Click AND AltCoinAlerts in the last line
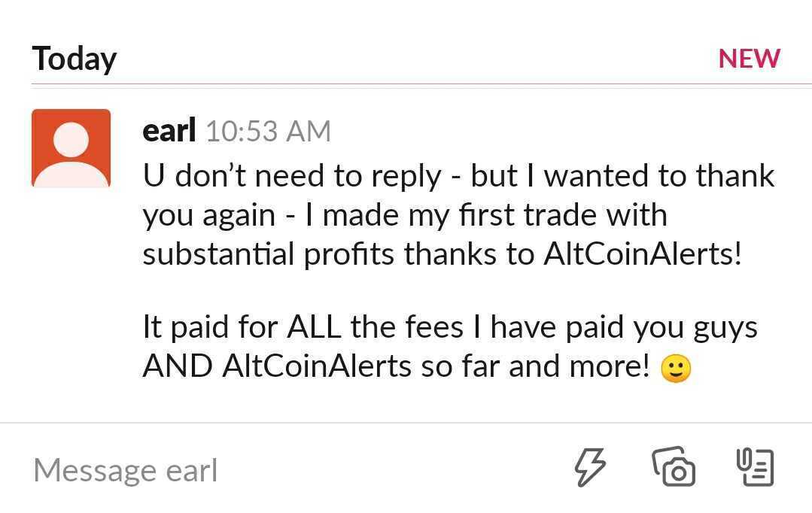The width and height of the screenshot is (812, 513). [277, 366]
